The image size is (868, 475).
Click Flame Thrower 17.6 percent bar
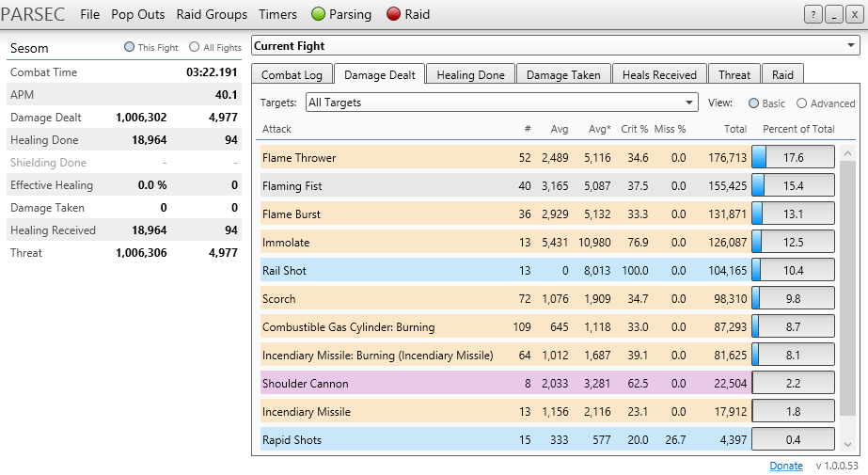coord(794,157)
